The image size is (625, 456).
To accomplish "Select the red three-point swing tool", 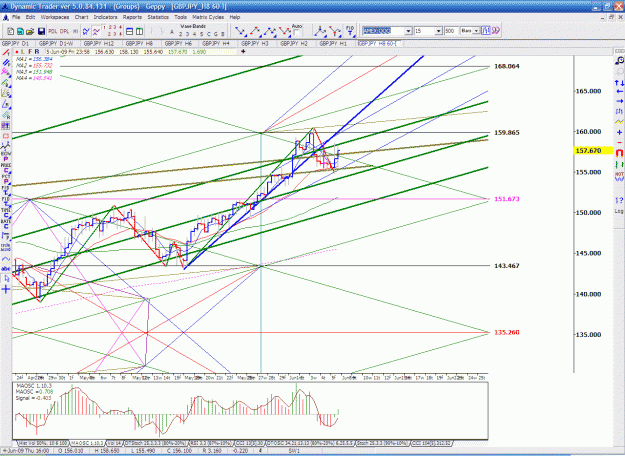I will pyautogui.click(x=285, y=31).
